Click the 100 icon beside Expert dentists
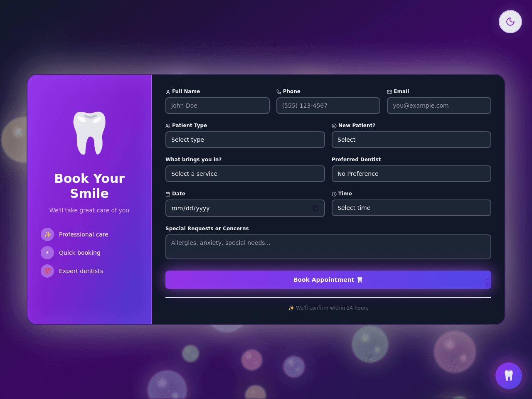This screenshot has width=532, height=399. 47,271
